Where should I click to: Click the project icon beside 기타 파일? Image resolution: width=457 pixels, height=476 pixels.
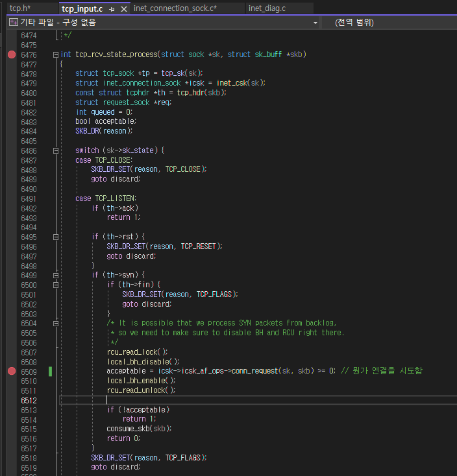12,23
